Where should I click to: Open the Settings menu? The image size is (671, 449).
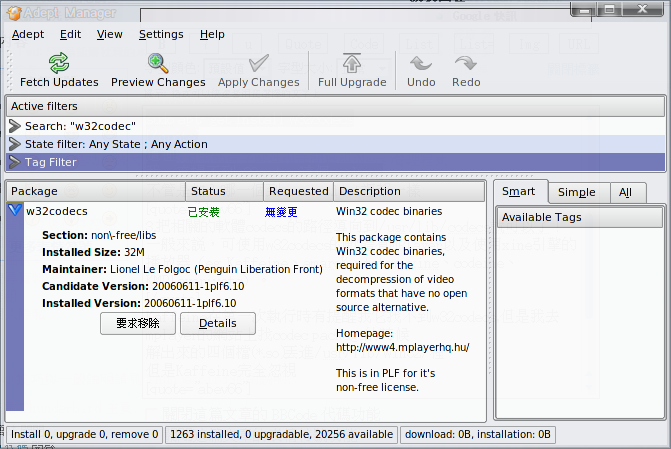[x=161, y=34]
